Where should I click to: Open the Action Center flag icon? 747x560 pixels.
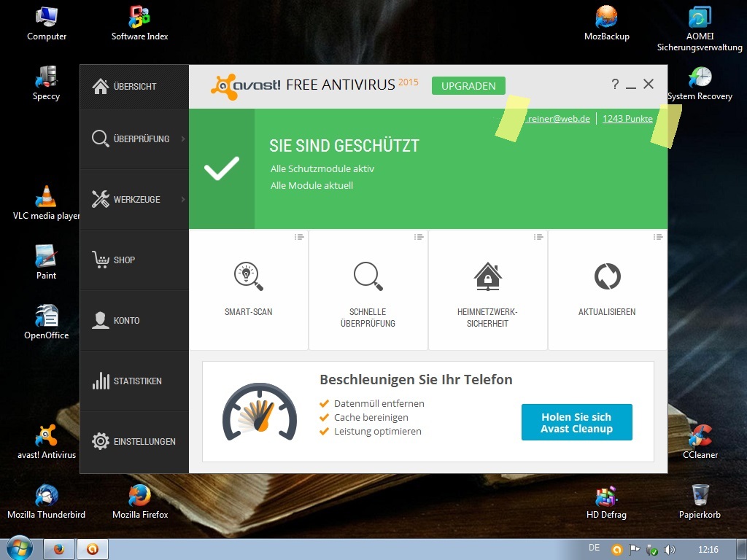[x=635, y=550]
